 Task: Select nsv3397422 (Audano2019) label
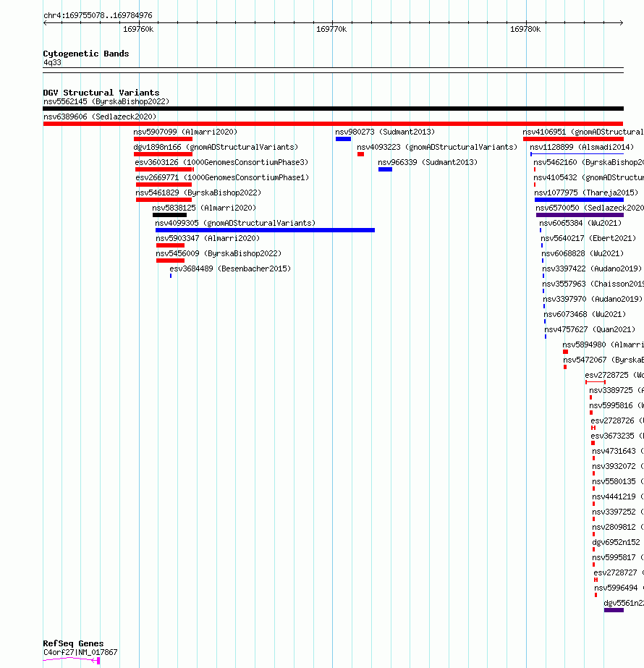pos(592,269)
